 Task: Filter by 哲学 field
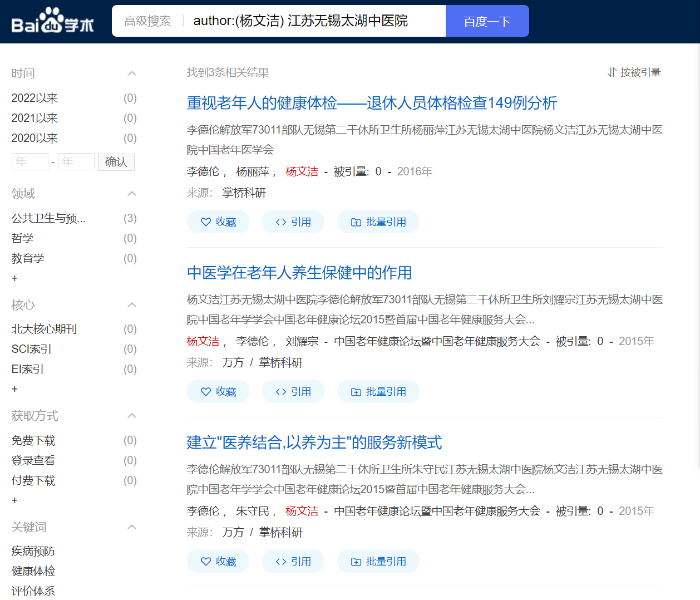[x=22, y=238]
